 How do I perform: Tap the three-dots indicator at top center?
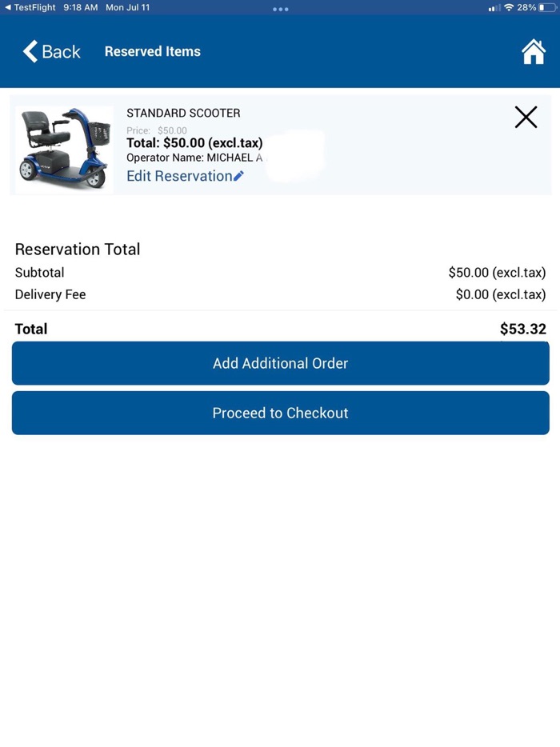(x=280, y=9)
